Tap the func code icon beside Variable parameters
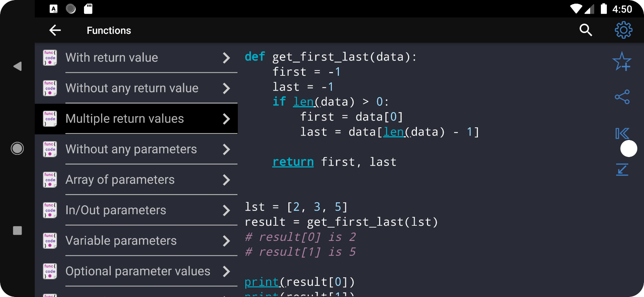Image resolution: width=644 pixels, height=297 pixels. click(x=50, y=241)
